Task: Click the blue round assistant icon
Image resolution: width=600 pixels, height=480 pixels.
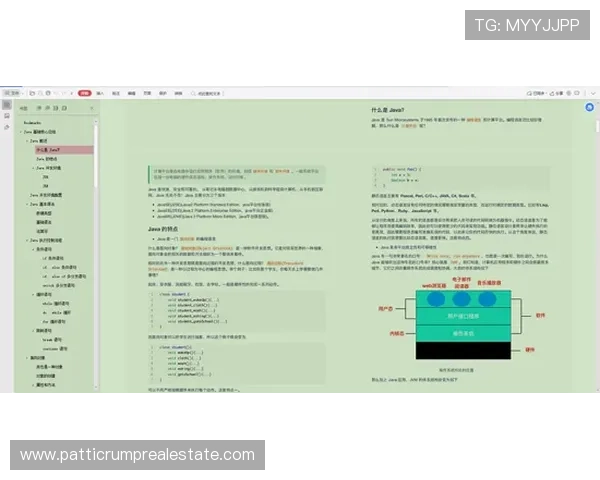Action: [590, 107]
